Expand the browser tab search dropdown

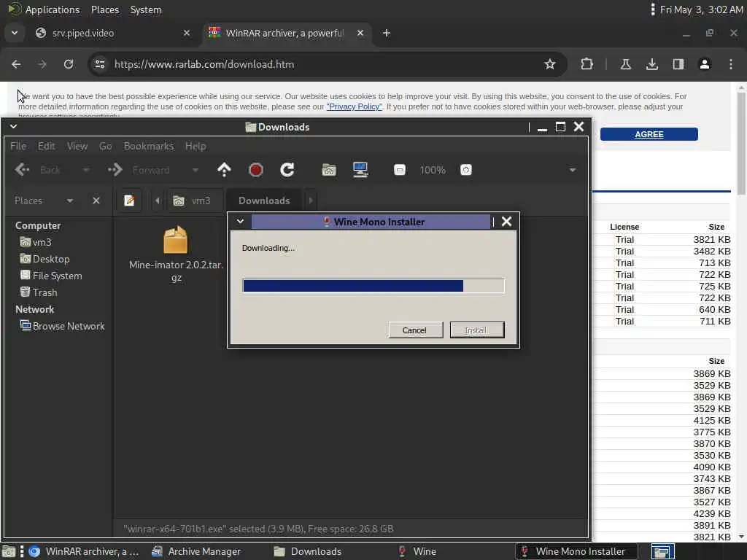point(15,33)
